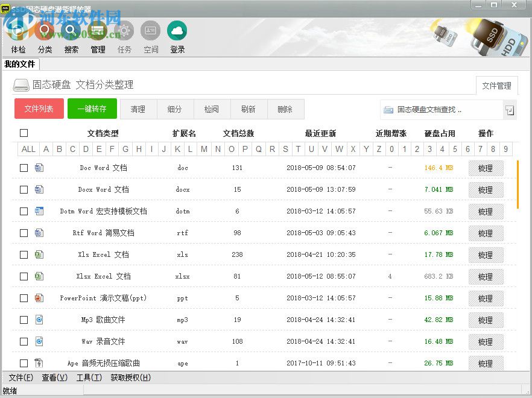Click the cloud 登录 (login) icon
The width and height of the screenshot is (532, 398).
[x=177, y=36]
